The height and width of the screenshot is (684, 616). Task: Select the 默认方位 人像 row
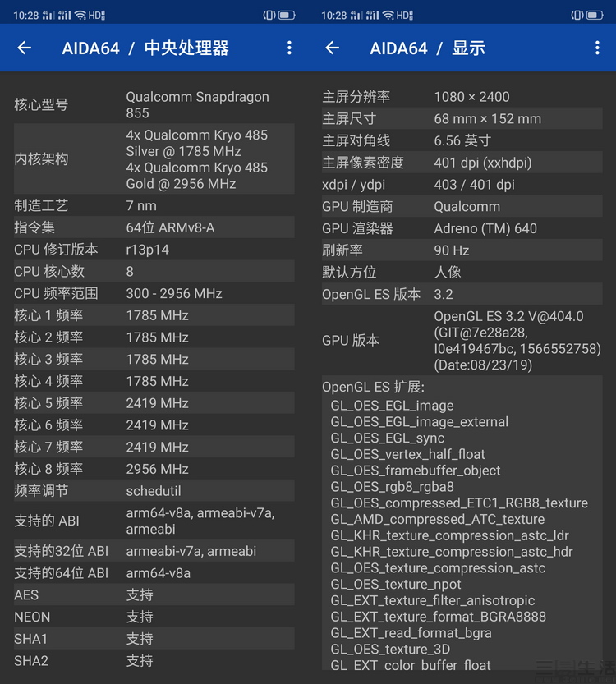(x=462, y=273)
